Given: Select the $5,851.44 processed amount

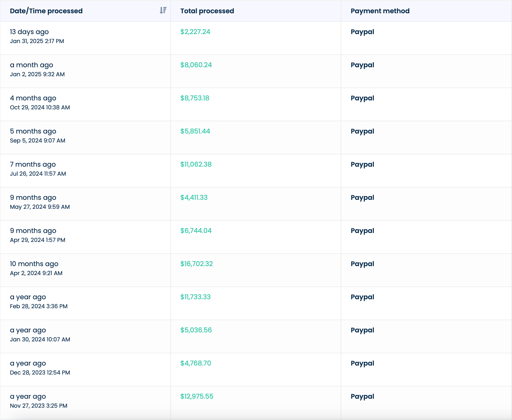Looking at the screenshot, I should click(x=195, y=131).
